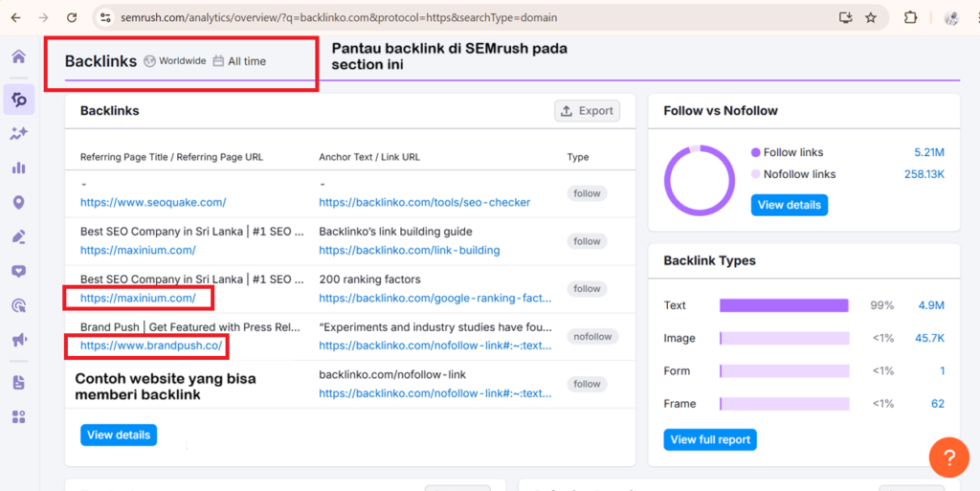980x491 pixels.
Task: Click the Text backlink type purple bar
Action: tap(785, 305)
